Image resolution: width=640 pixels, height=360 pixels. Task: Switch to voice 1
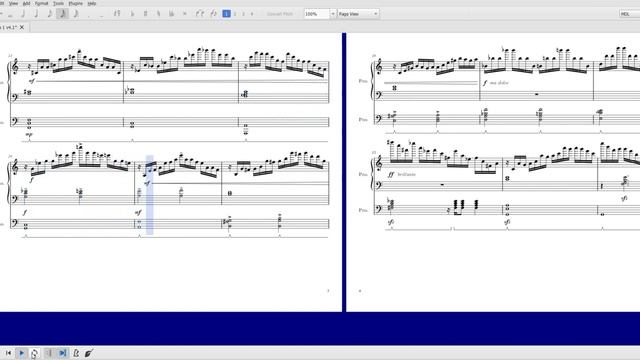click(x=227, y=14)
